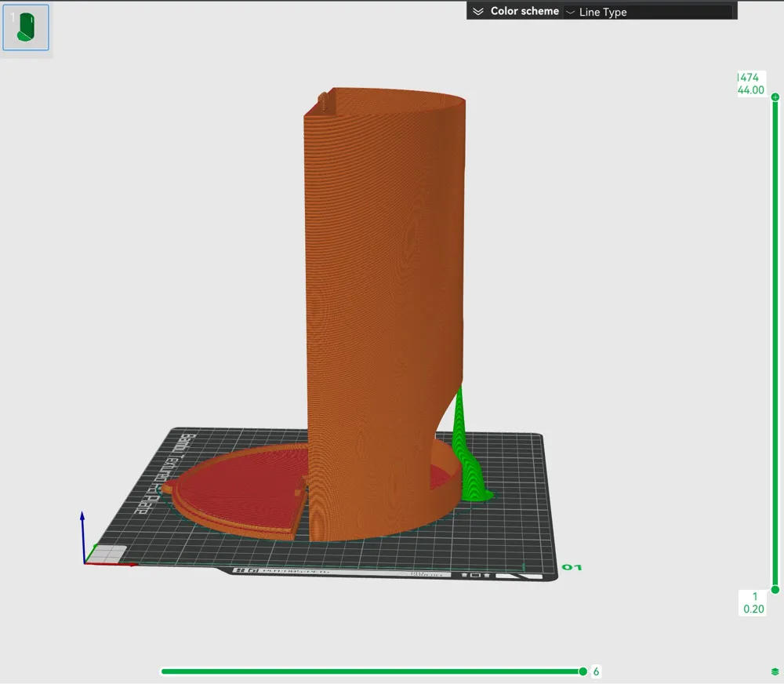Viewport: 784px width, 684px height.
Task: Click the green plus on the layer slider
Action: pos(774,96)
